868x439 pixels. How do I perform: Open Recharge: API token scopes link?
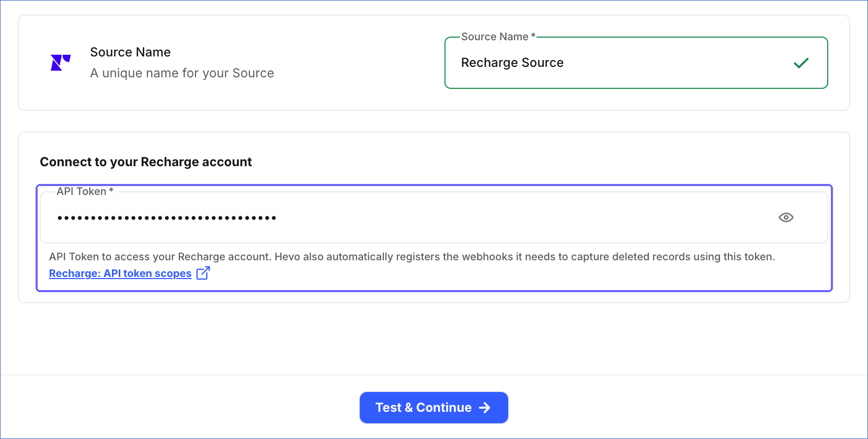[x=120, y=273]
